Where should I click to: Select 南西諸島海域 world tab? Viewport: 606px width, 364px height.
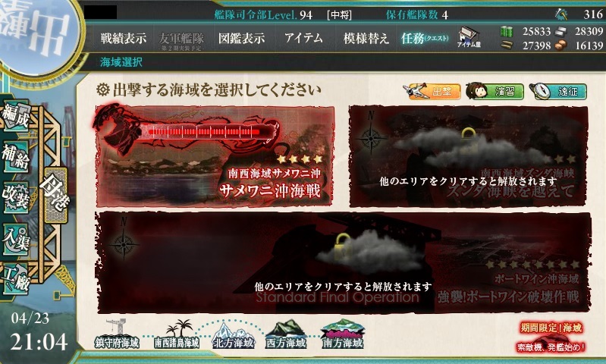(x=177, y=334)
